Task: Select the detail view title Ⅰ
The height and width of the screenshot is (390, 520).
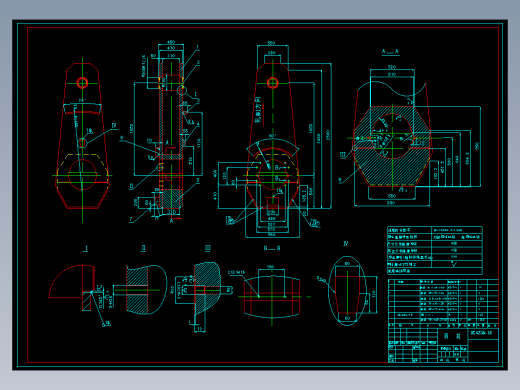Action: pos(86,248)
